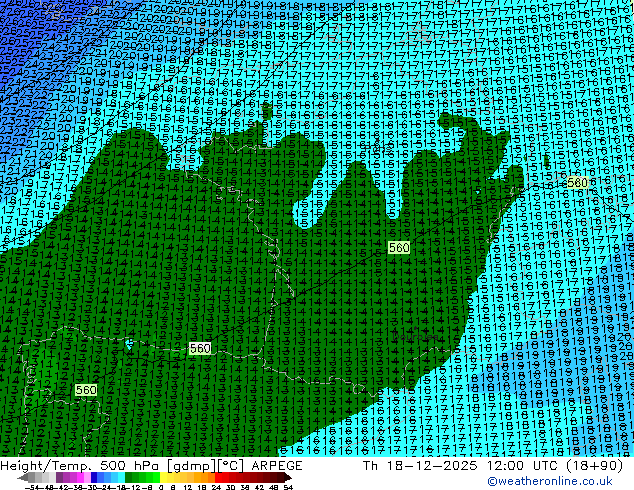The image size is (634, 490).
Task: Click the dark maroon right arrow end of legend
Action: pyautogui.click(x=288, y=477)
